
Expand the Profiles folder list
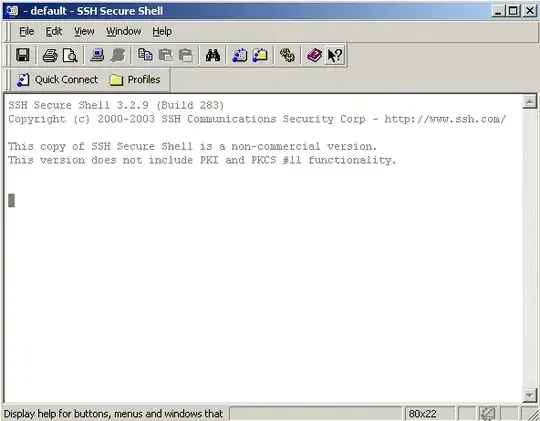135,80
